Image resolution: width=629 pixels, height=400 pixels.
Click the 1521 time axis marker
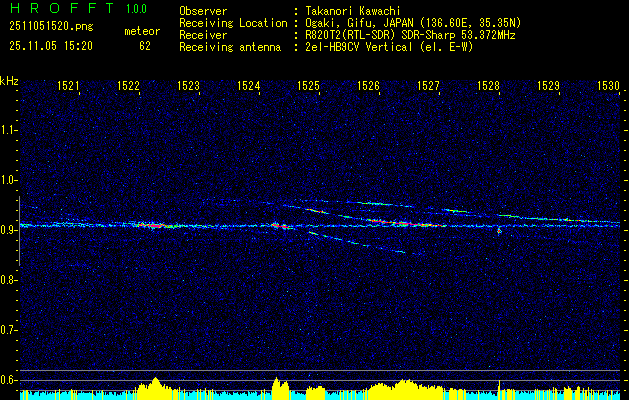pyautogui.click(x=68, y=85)
